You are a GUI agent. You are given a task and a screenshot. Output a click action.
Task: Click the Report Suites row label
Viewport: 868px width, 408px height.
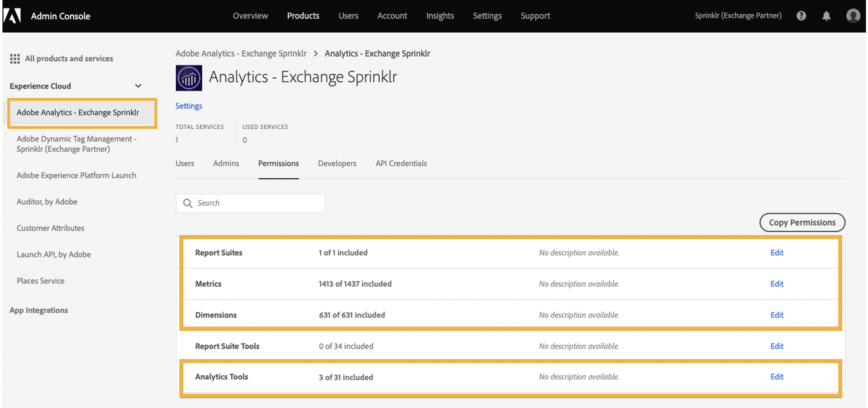point(219,253)
